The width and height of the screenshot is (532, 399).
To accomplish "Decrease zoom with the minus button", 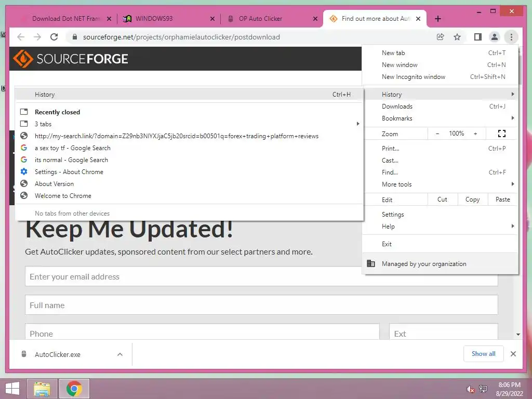I will [437, 134].
